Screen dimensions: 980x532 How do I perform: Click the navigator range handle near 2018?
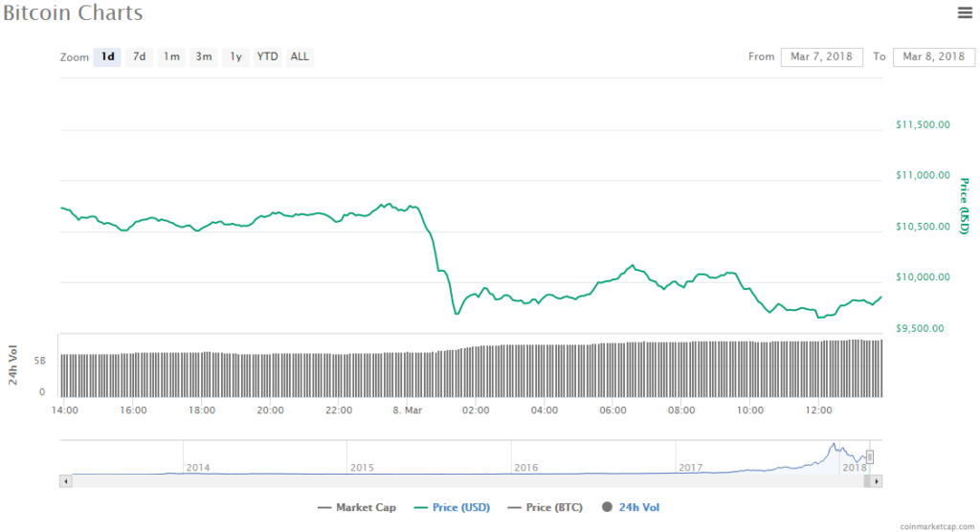point(870,456)
